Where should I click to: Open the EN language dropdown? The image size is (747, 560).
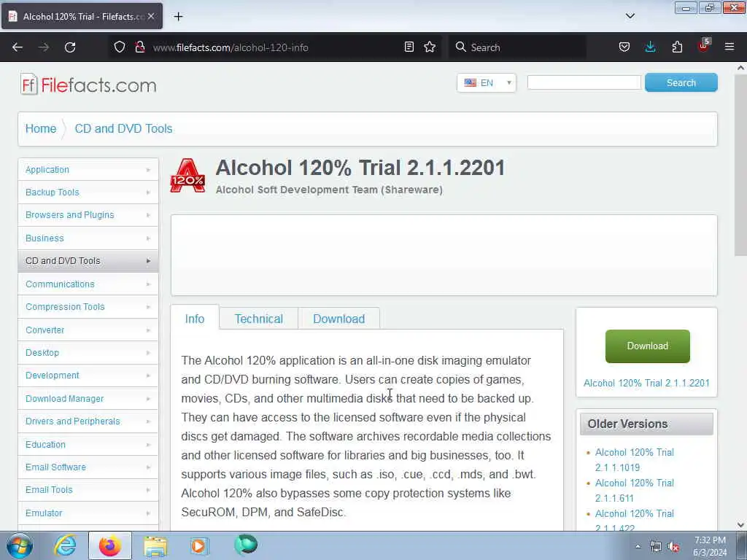click(486, 83)
